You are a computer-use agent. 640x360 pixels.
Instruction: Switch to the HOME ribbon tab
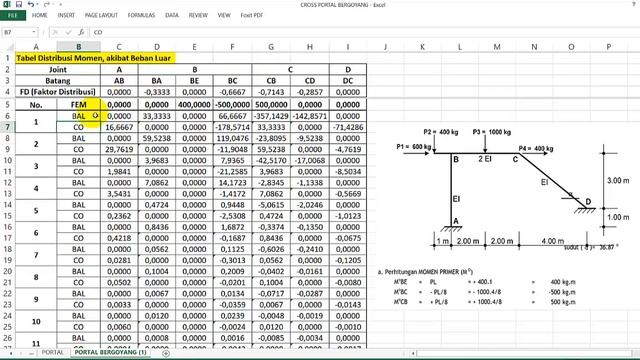(40, 15)
